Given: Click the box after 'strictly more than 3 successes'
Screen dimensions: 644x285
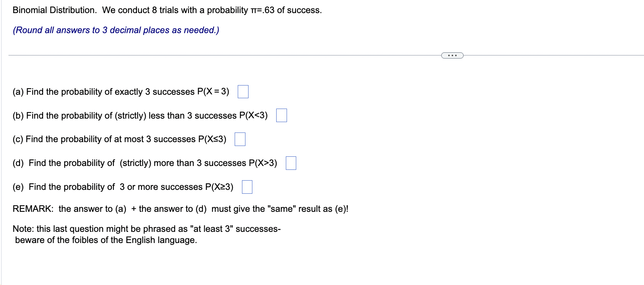Looking at the screenshot, I should coord(291,164).
